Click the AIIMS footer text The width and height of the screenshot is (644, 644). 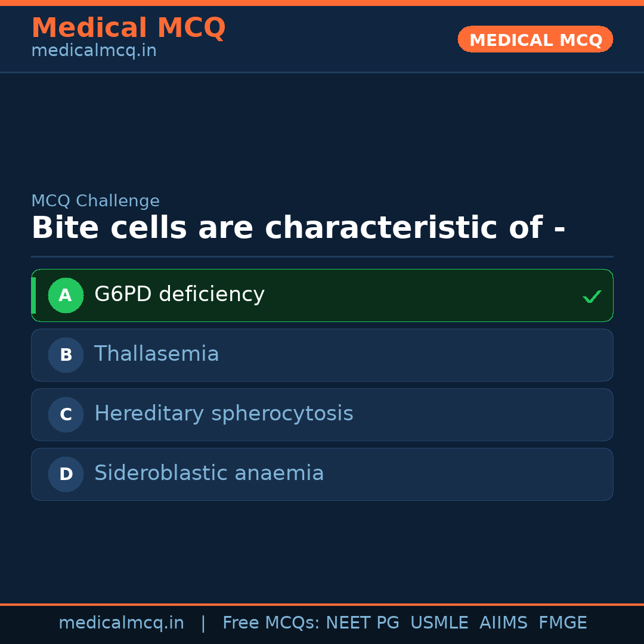[503, 623]
